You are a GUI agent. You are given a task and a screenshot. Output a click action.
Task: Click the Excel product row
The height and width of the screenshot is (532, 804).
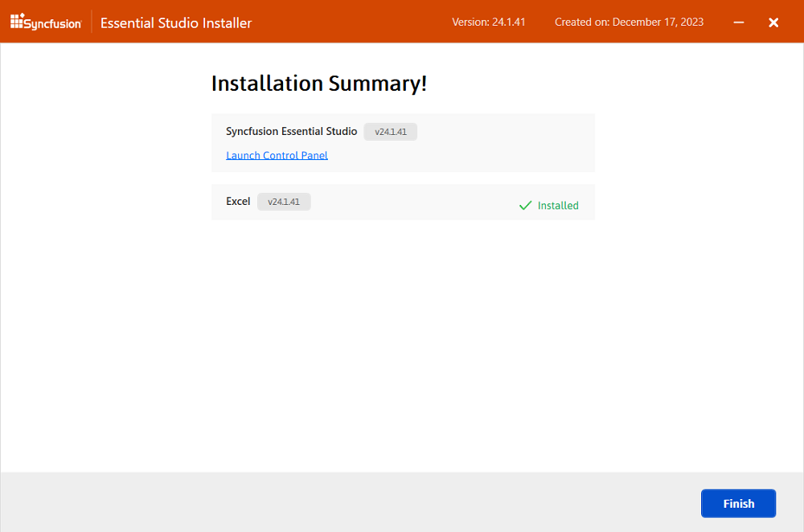(402, 203)
